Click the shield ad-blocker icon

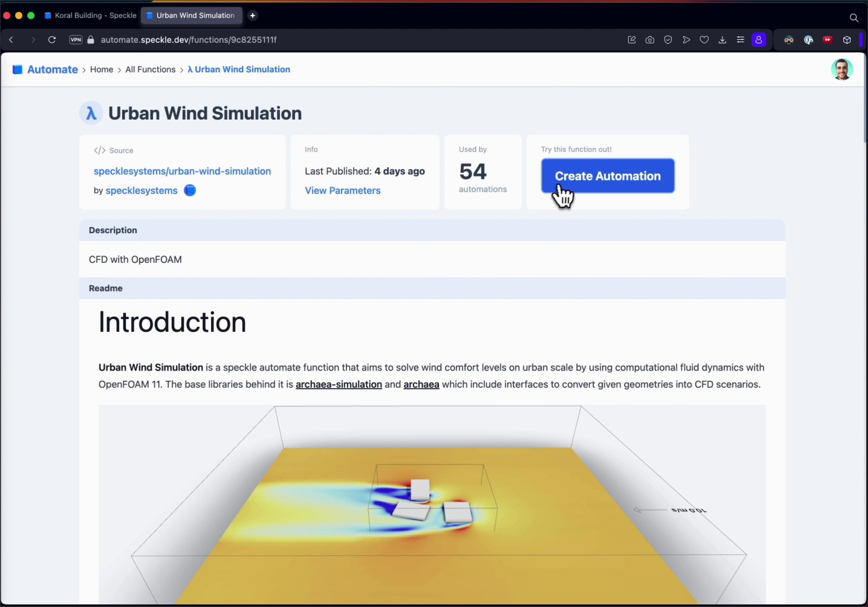(x=668, y=40)
